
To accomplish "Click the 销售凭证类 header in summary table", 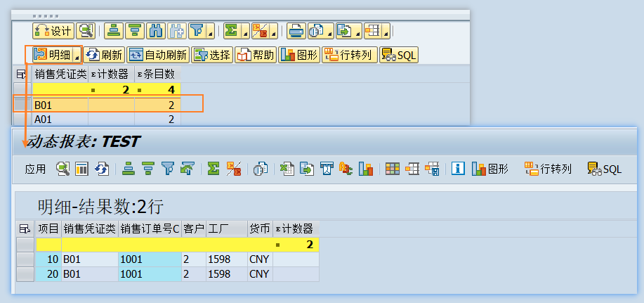I will click(60, 74).
